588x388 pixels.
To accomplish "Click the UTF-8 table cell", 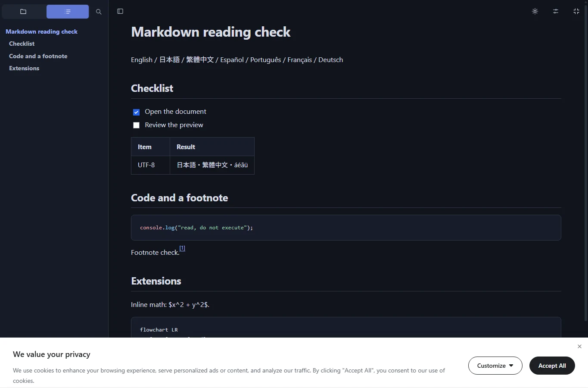I will (150, 165).
